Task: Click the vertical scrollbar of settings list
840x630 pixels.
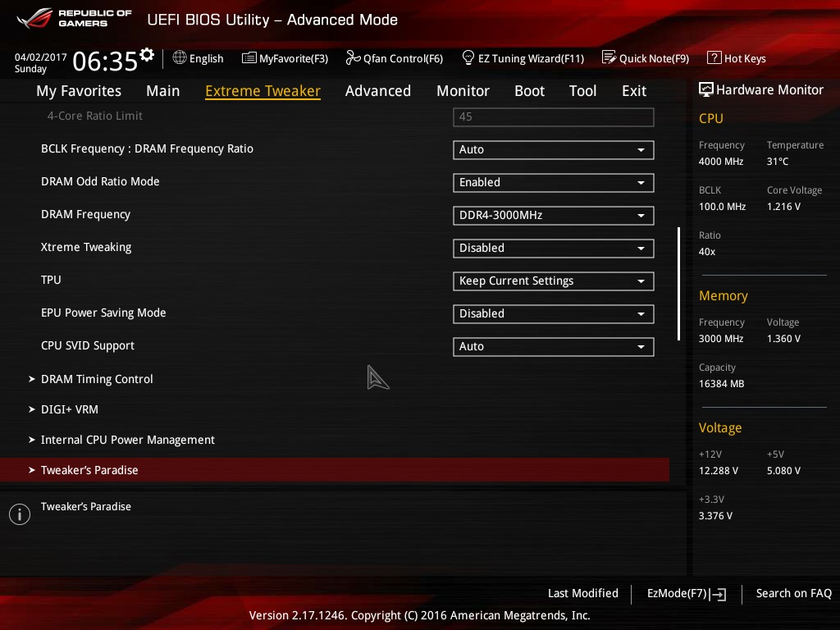Action: pyautogui.click(x=678, y=284)
